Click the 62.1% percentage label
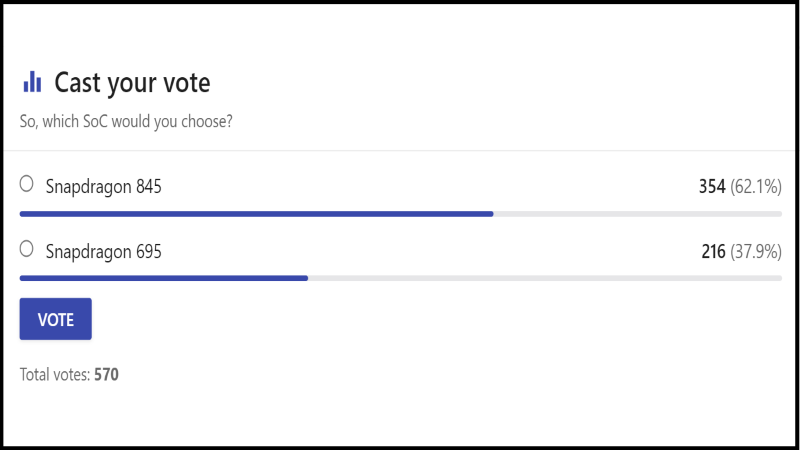The width and height of the screenshot is (800, 450). (x=756, y=186)
